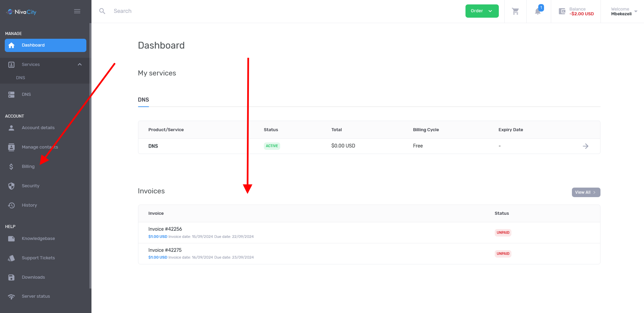644x313 pixels.
Task: Open DNS service row arrow
Action: coord(586,146)
